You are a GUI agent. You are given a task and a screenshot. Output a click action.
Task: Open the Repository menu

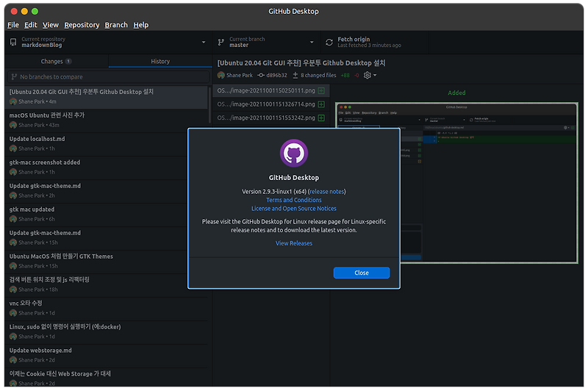tap(82, 25)
